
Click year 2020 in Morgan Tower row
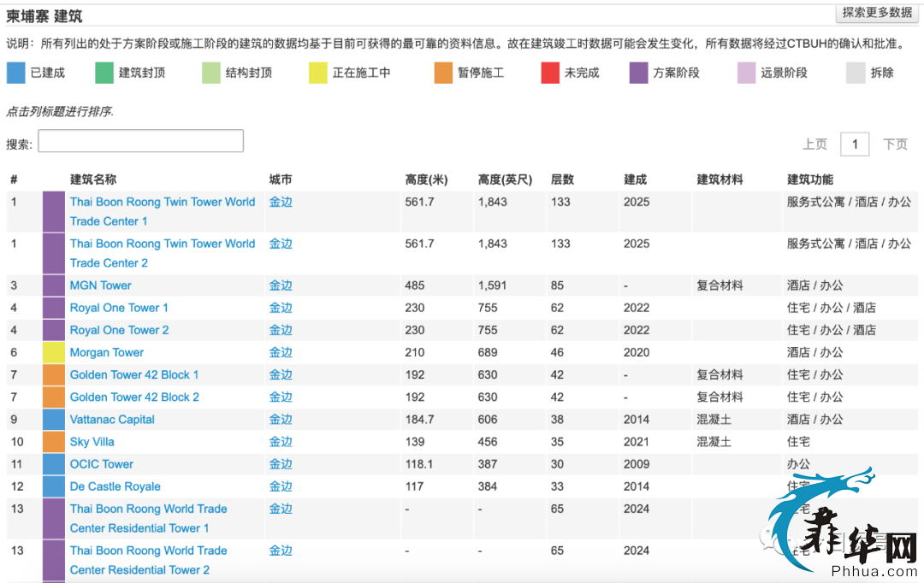click(637, 353)
